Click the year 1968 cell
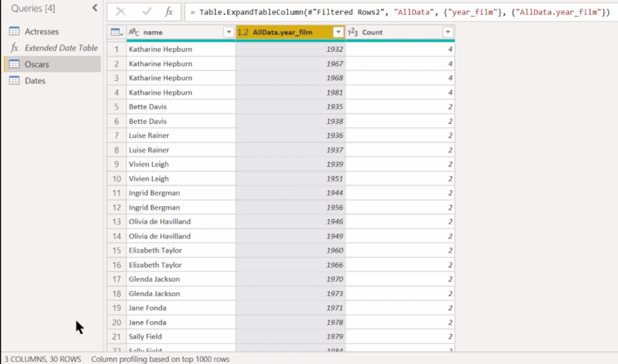The height and width of the screenshot is (364, 618). tap(291, 78)
